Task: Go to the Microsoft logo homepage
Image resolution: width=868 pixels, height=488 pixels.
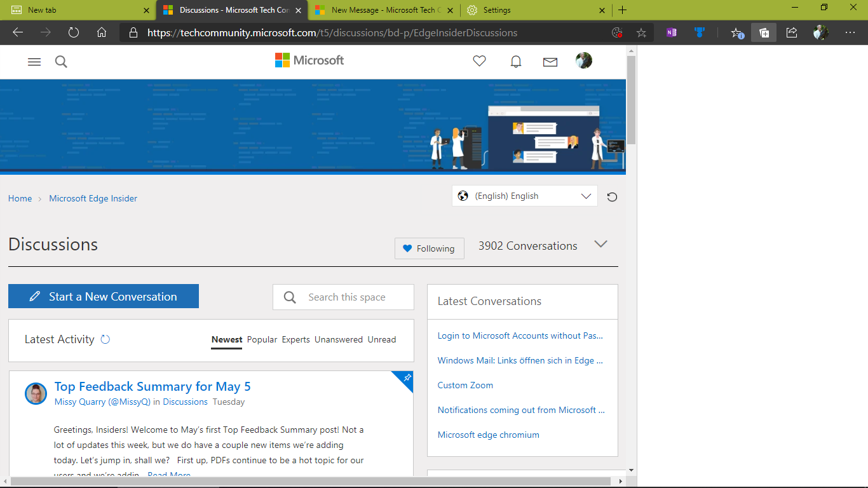Action: point(309,60)
